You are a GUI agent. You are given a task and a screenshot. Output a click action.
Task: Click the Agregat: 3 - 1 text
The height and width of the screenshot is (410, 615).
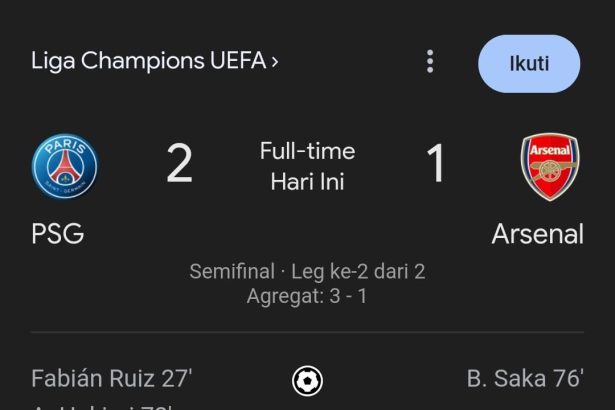[308, 296]
